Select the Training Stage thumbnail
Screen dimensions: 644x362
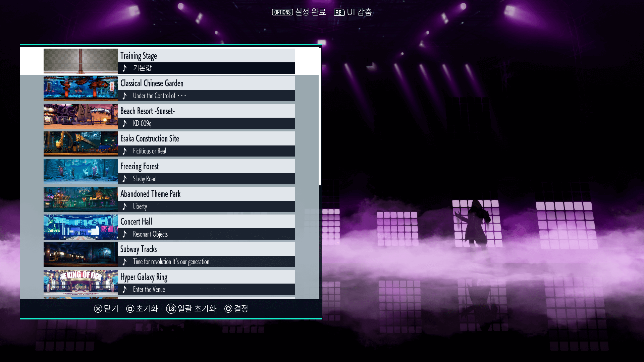coord(81,61)
